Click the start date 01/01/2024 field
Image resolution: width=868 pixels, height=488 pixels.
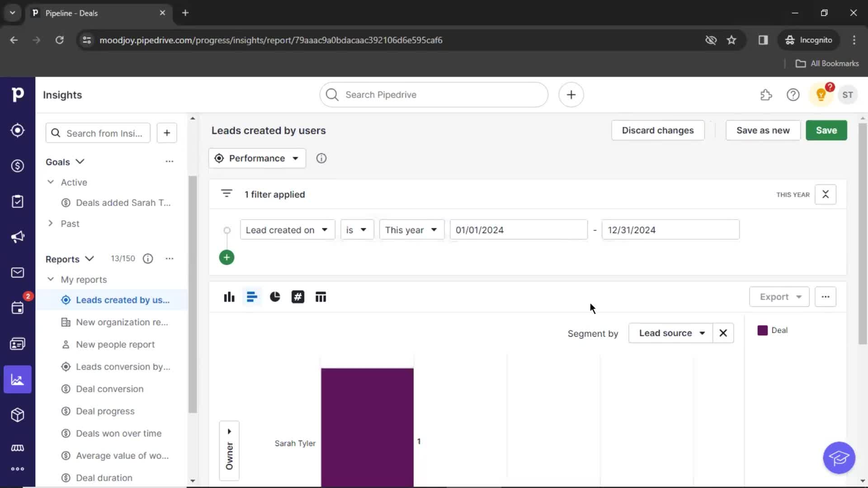tap(519, 230)
